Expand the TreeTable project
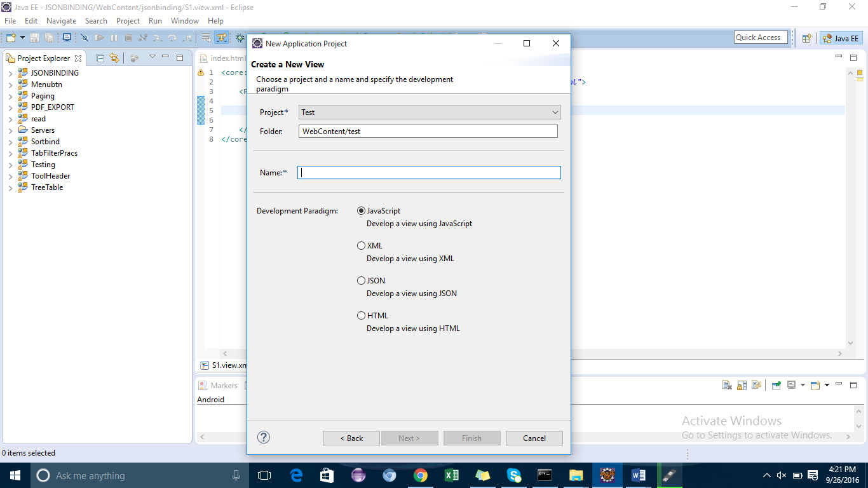Image resolution: width=868 pixels, height=488 pixels. point(10,187)
